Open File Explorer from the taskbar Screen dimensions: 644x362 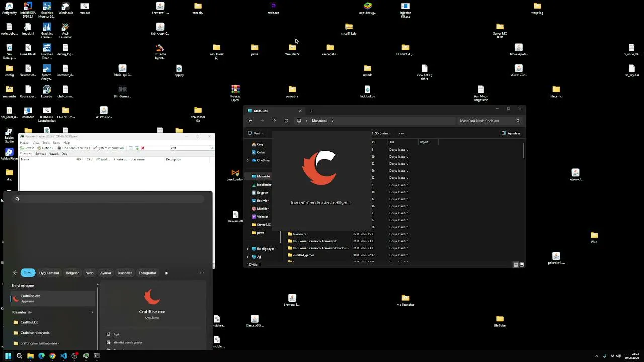click(30, 356)
